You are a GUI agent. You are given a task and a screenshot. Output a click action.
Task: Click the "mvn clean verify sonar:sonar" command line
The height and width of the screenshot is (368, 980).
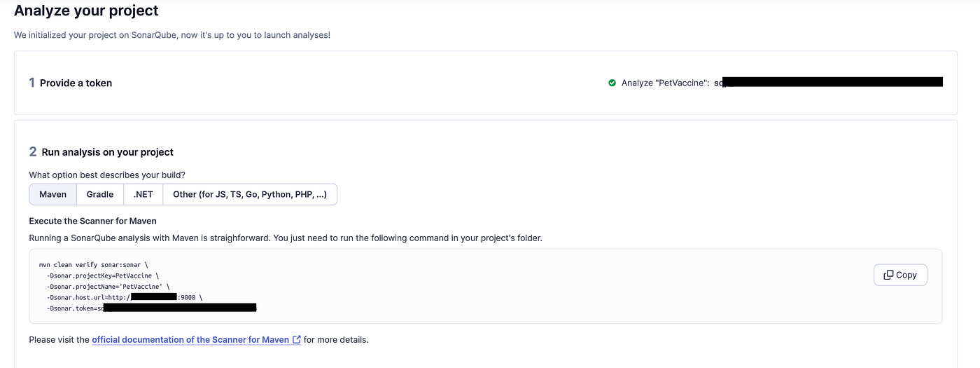click(x=94, y=266)
